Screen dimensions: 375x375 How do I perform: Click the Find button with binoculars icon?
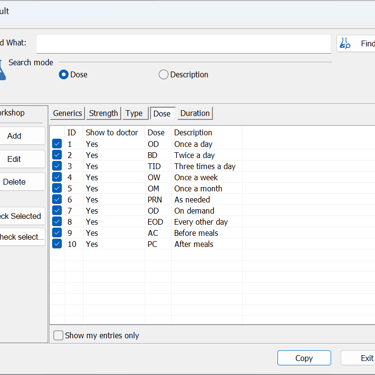pos(356,43)
